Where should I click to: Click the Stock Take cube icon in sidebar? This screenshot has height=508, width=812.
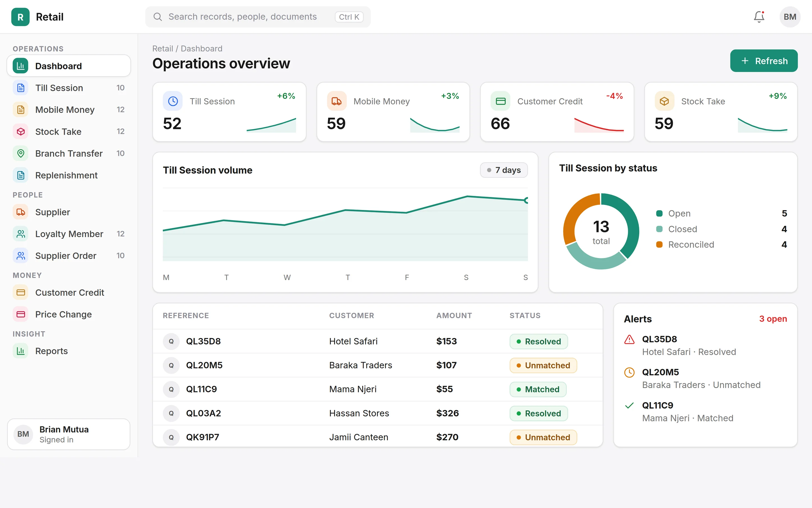point(21,131)
